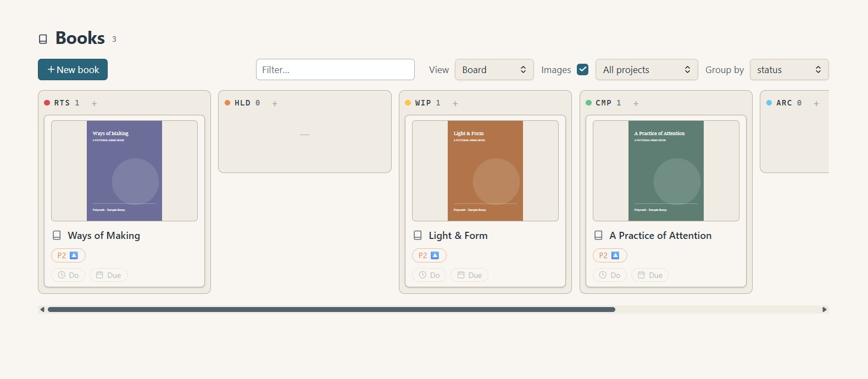Click the RTS column header label
Screen dimensions: 868x379
click(62, 103)
